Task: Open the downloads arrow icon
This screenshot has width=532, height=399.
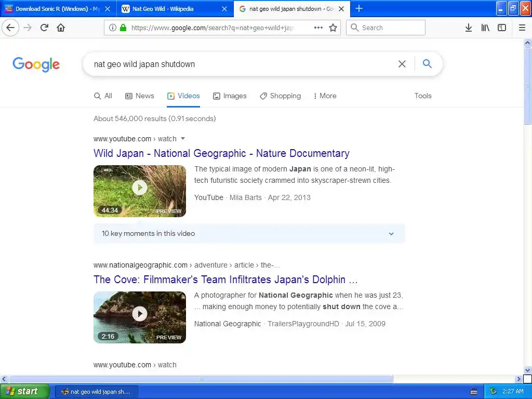Action: coord(469,28)
